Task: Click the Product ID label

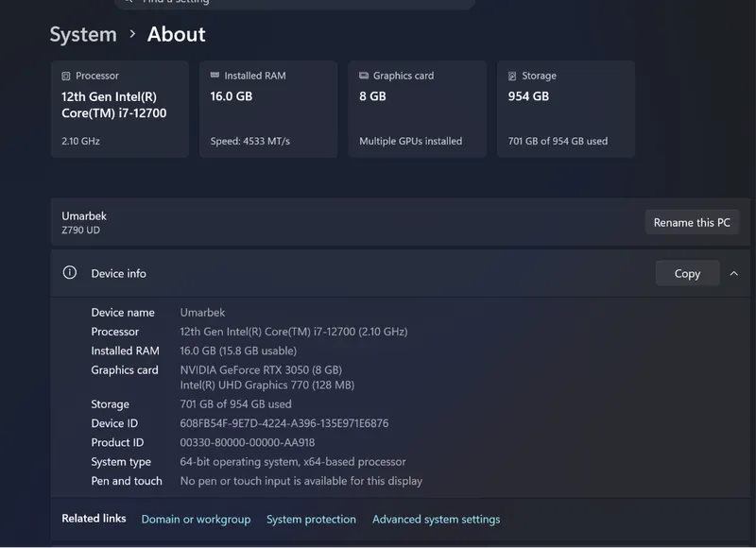Action: [x=117, y=442]
